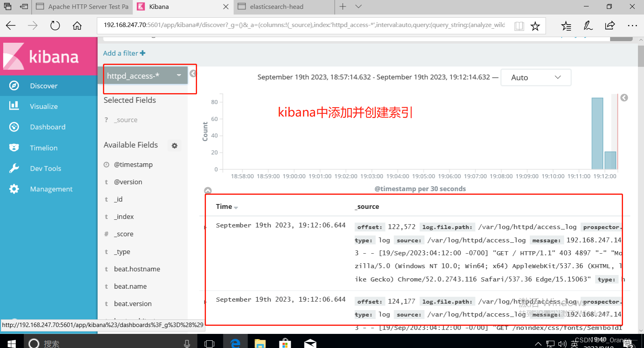Collapse the histogram chart with up arrow
Screen dimensions: 644x348
[x=208, y=190]
